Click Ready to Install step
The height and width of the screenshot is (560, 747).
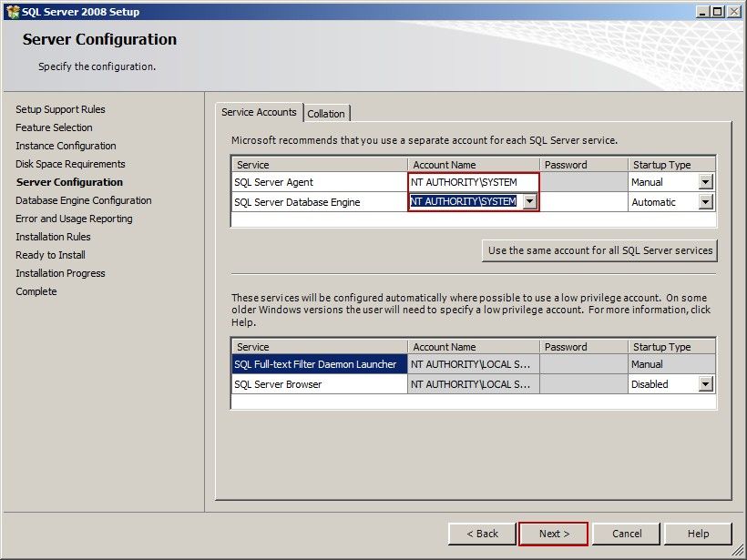coord(50,255)
